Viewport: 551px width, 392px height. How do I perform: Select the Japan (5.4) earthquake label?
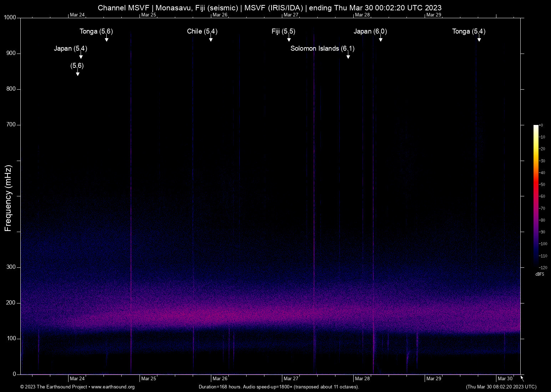tap(70, 49)
